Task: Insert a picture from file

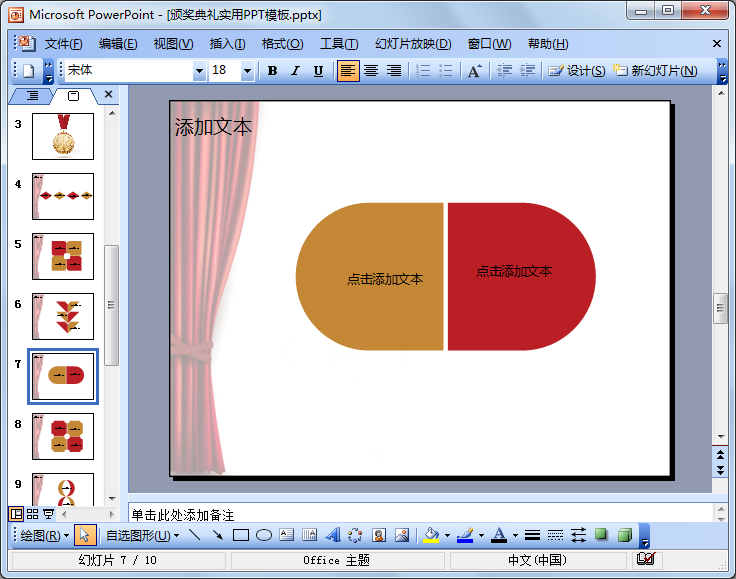Action: point(402,535)
